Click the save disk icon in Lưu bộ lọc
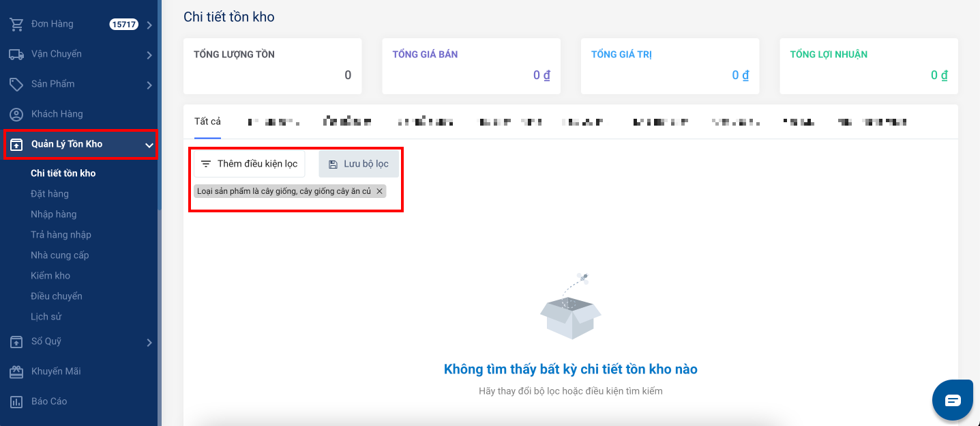The image size is (980, 426). point(333,165)
